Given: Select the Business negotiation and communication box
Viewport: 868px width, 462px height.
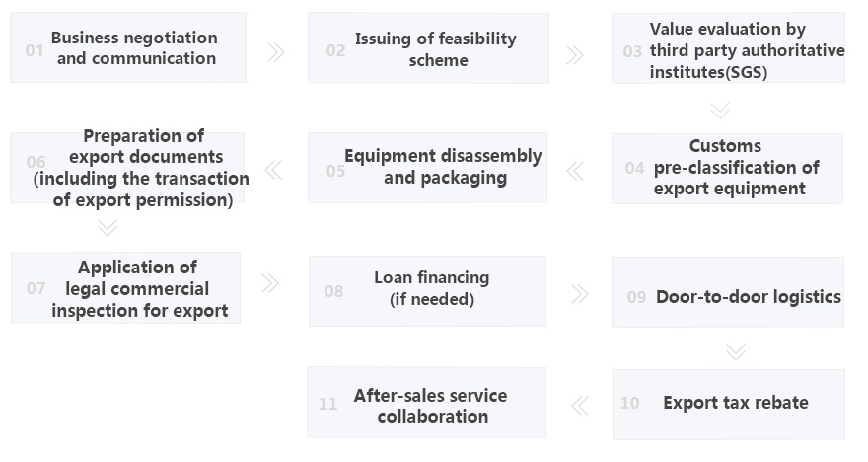Looking at the screenshot, I should [128, 47].
